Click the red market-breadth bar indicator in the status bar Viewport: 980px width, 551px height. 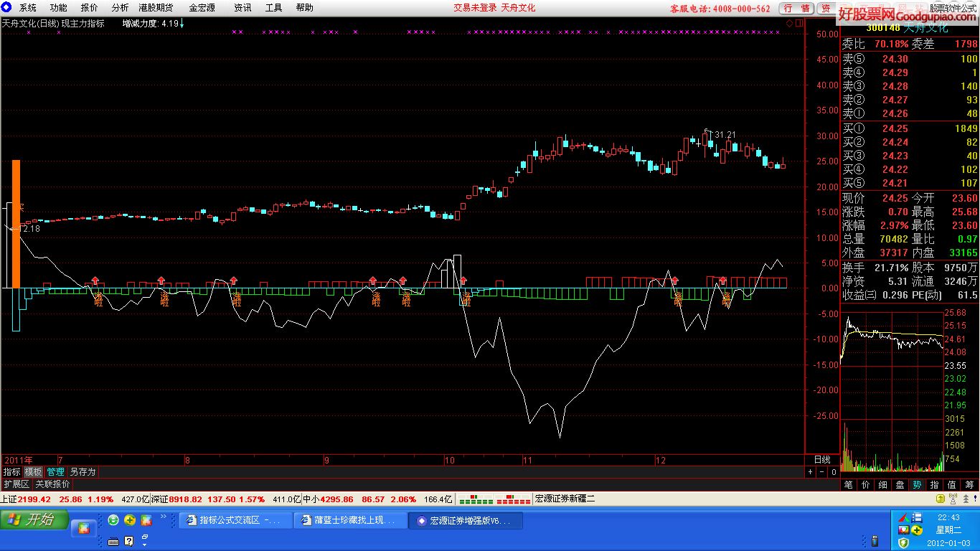point(513,499)
